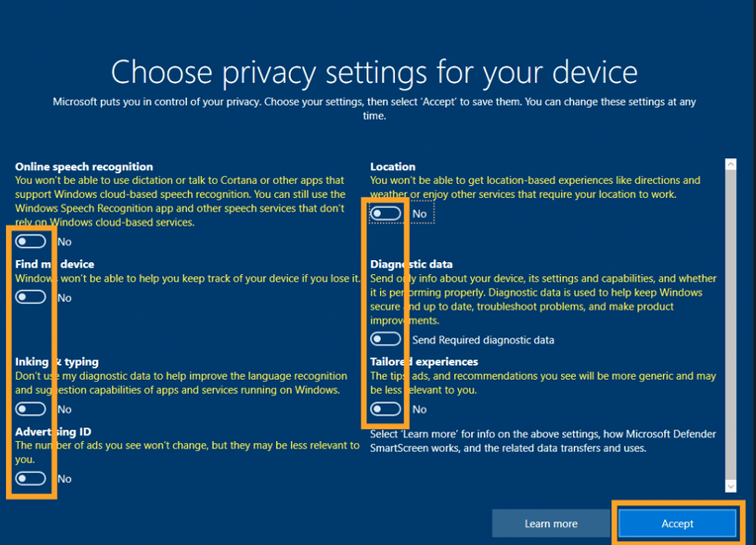Enable the Location toggle
This screenshot has height=545, width=756.
386,214
